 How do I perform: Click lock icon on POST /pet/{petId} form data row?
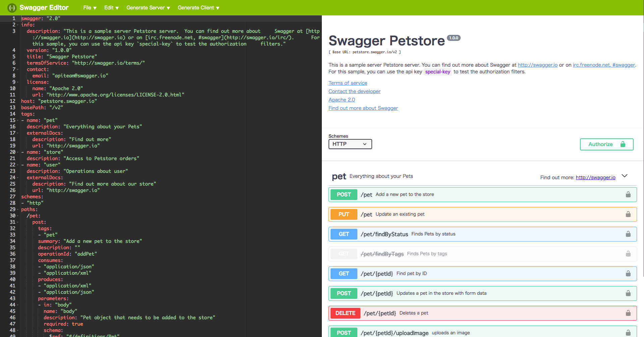pos(628,293)
